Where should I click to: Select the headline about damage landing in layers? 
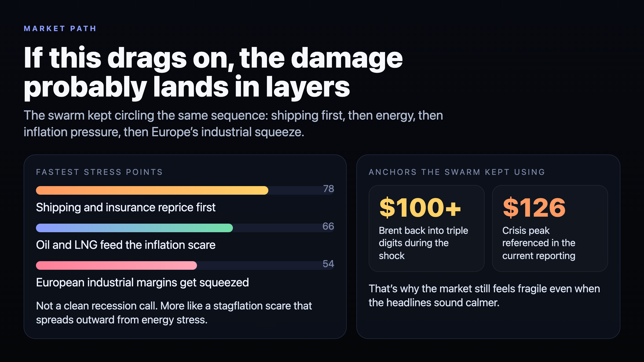point(213,72)
